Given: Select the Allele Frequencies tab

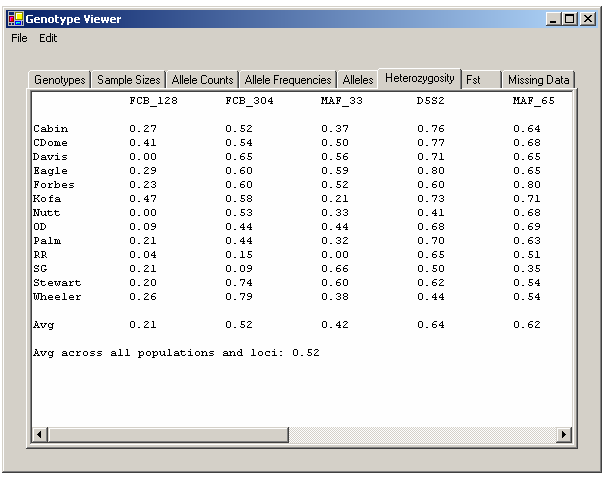Looking at the screenshot, I should (287, 80).
